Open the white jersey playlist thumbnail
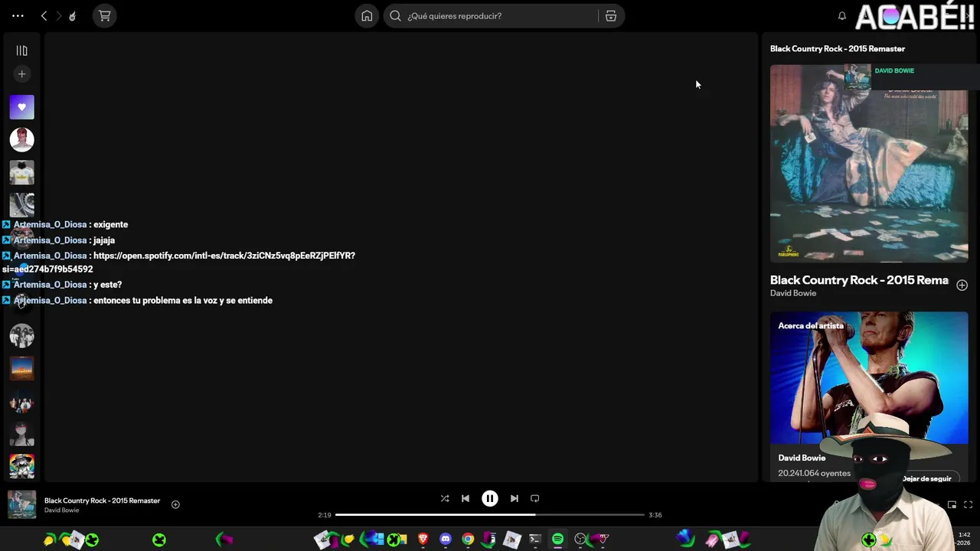 pos(21,172)
